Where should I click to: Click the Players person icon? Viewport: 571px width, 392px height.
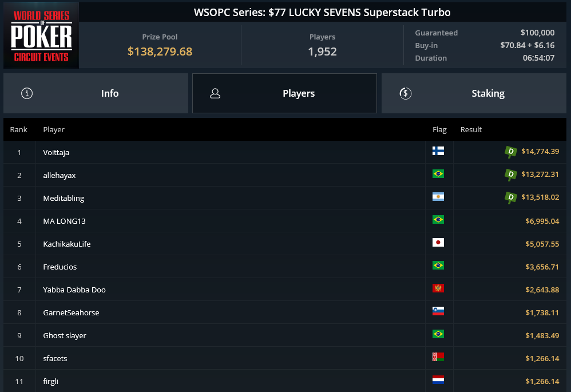pyautogui.click(x=215, y=93)
